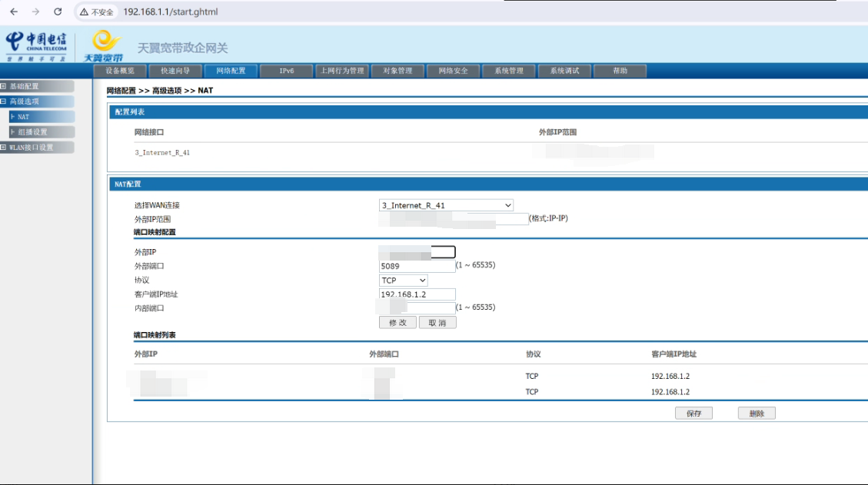This screenshot has height=485, width=868.
Task: Click the 客户端IP地址 field
Action: click(417, 294)
